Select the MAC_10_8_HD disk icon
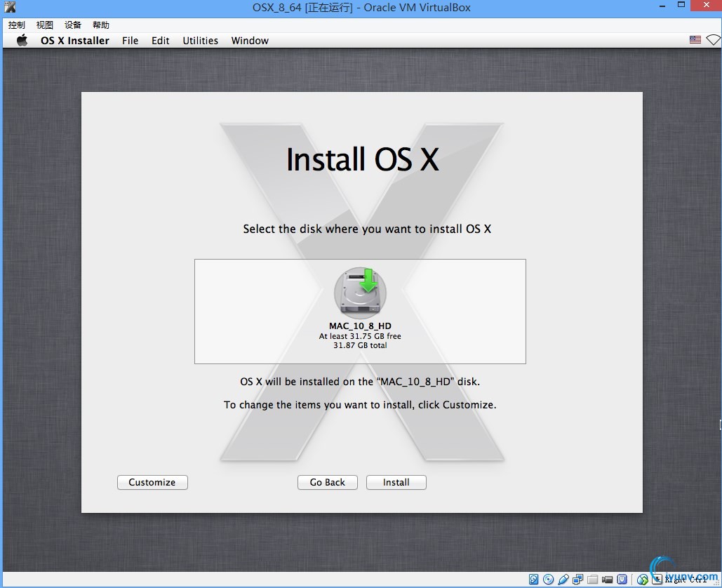This screenshot has height=588, width=722. point(360,293)
